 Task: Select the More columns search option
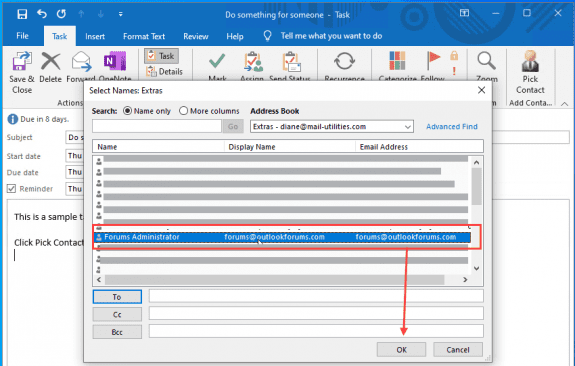183,111
